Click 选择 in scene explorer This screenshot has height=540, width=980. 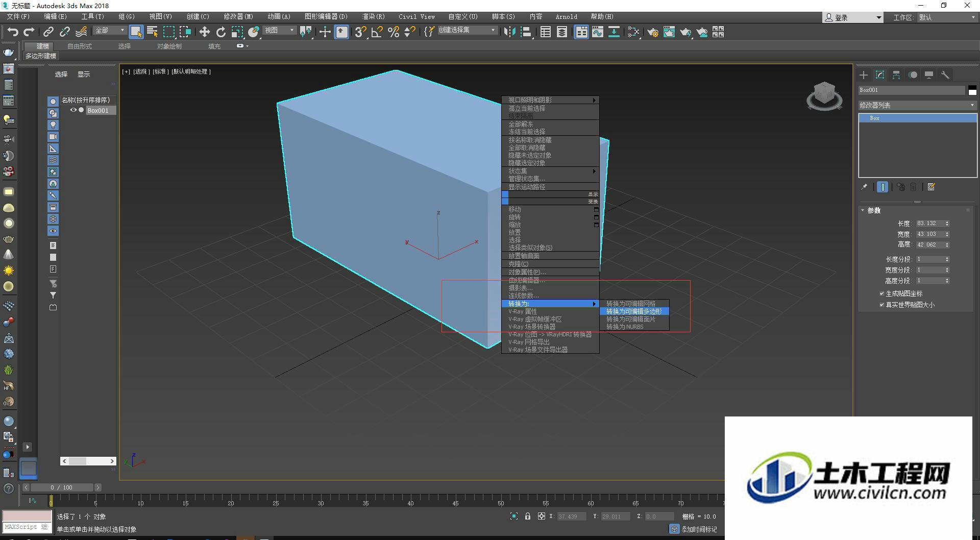pos(61,75)
